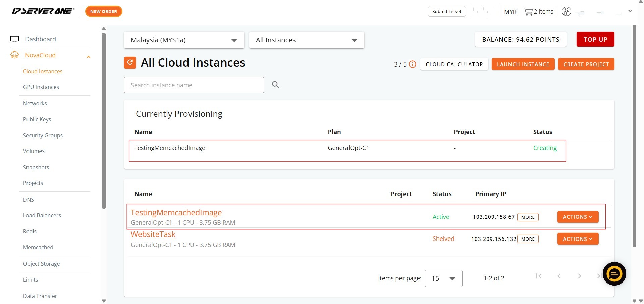Collapse the NovaCloud sidebar section

tap(88, 56)
